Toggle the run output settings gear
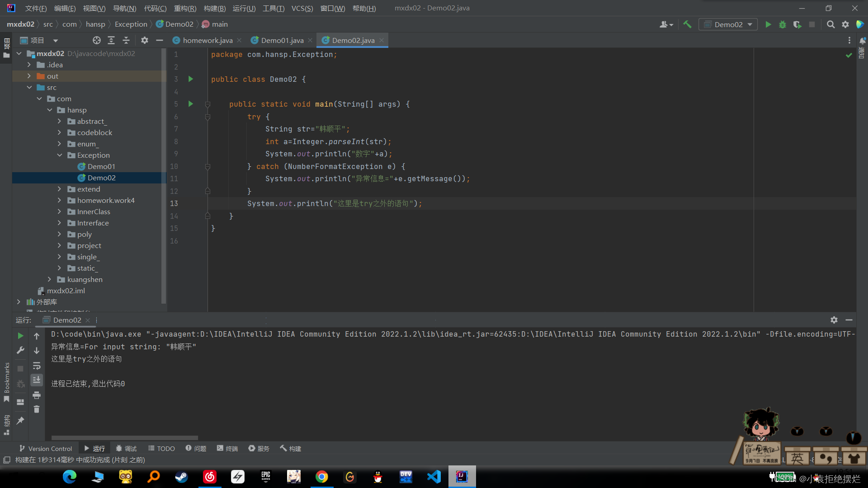Screen dimensions: 868x488 [x=834, y=320]
